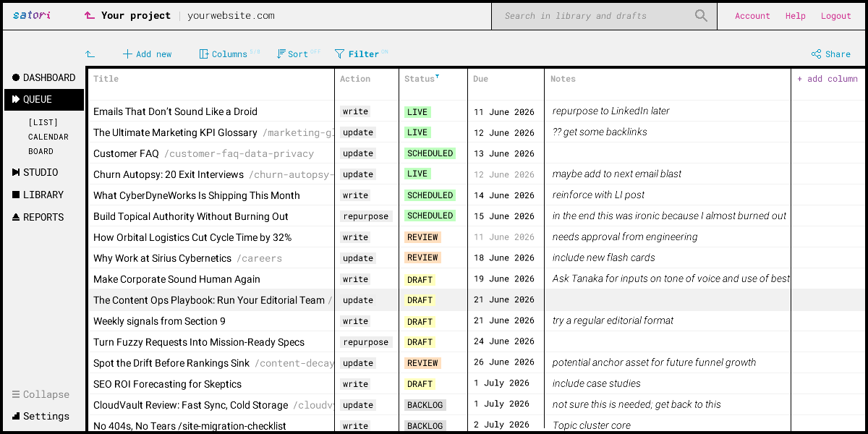Switch to the Board view

point(41,151)
